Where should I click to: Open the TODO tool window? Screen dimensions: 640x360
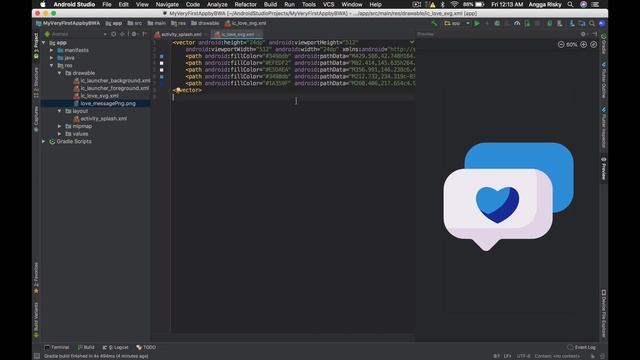click(146, 347)
